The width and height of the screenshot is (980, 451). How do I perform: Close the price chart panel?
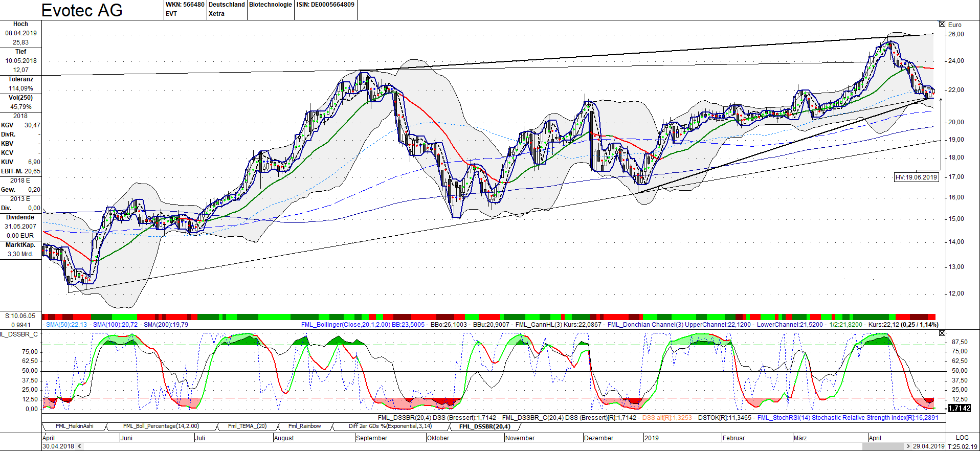[x=942, y=24]
